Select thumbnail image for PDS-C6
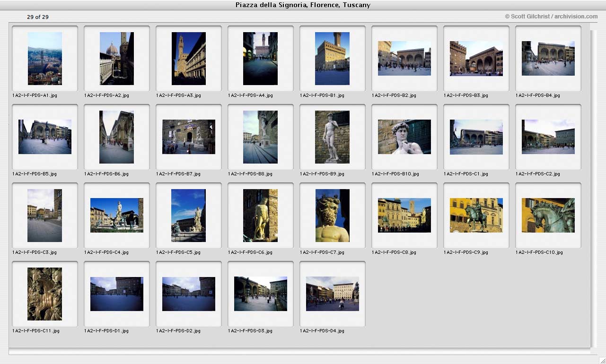 coord(261,216)
